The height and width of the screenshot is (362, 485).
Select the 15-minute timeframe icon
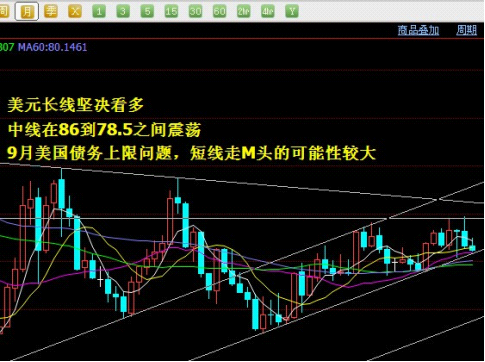tap(171, 11)
